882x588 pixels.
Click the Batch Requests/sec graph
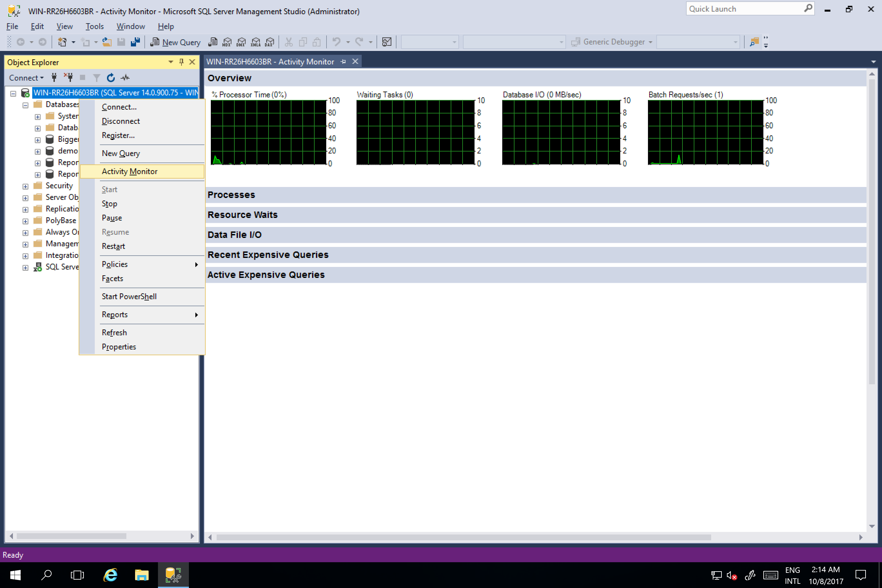[x=706, y=132]
